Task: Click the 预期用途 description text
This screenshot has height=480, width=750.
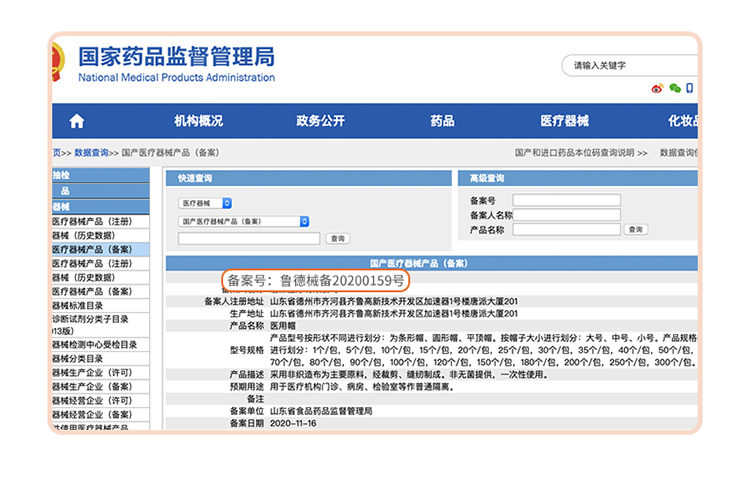Action: click(362, 386)
